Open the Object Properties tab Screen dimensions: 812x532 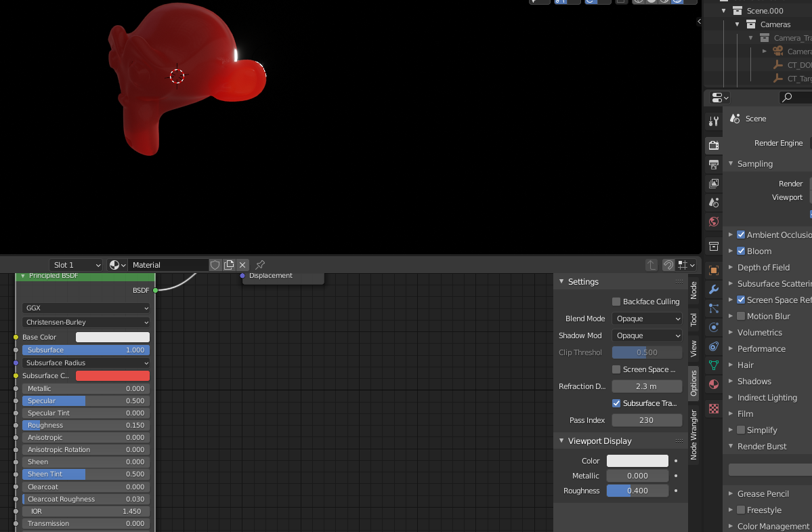[713, 269]
